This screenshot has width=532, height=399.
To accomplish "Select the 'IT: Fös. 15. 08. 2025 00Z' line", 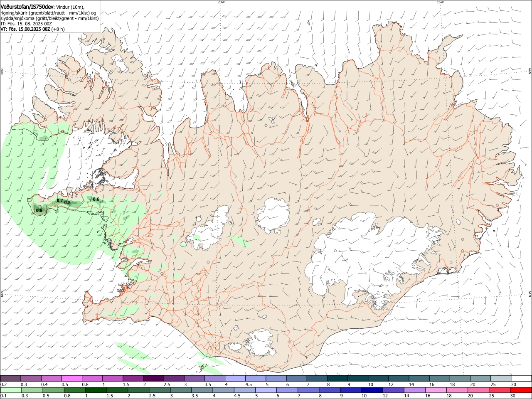I will tap(26, 24).
